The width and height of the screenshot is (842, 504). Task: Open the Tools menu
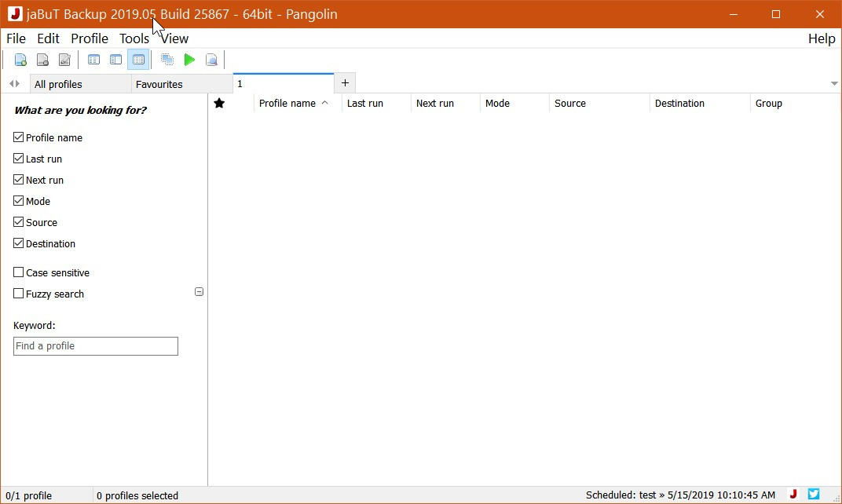(134, 38)
